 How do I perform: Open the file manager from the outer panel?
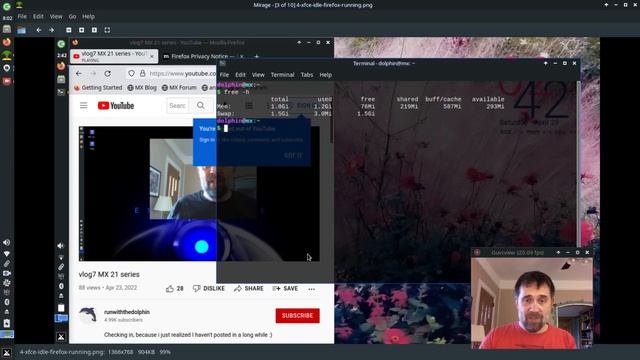coord(7,29)
